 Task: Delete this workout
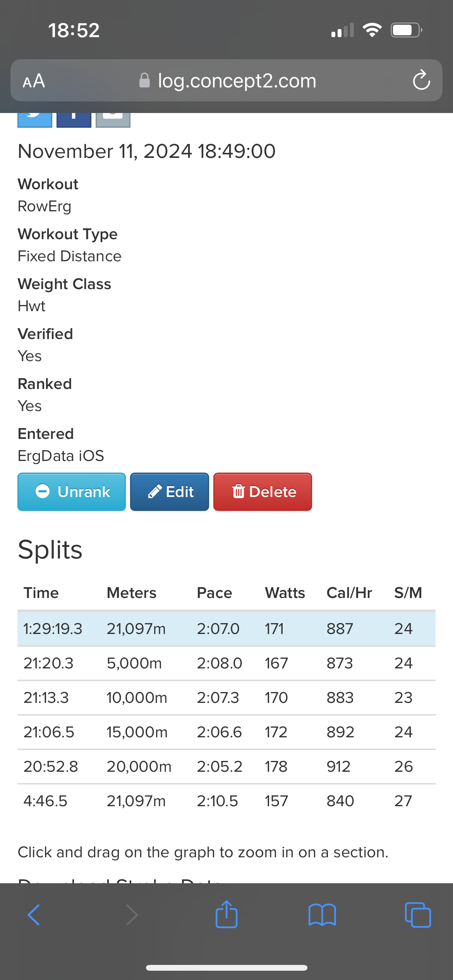pyautogui.click(x=263, y=492)
